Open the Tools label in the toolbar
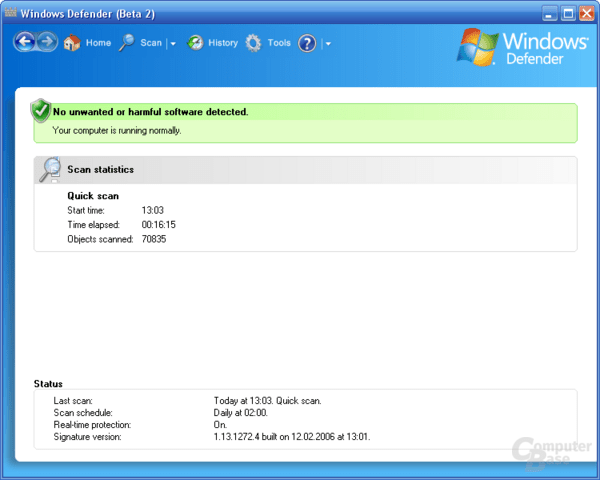Viewport: 600px width, 480px height. pyautogui.click(x=279, y=43)
